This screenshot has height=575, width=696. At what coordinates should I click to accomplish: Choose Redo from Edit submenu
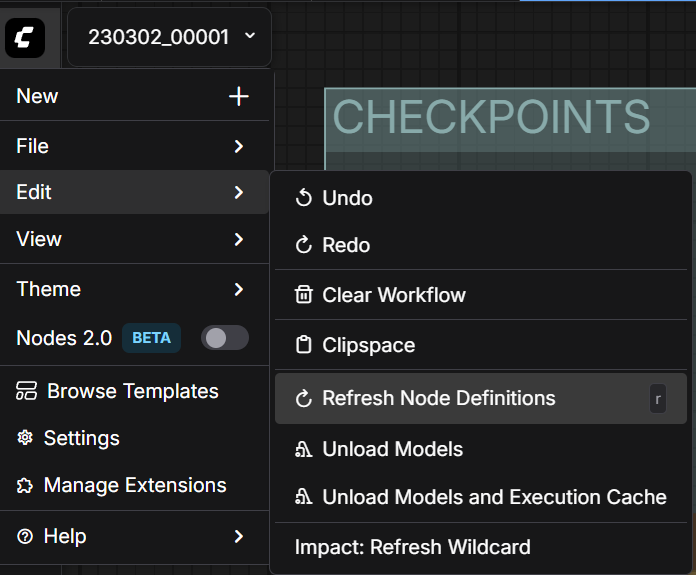click(481, 245)
